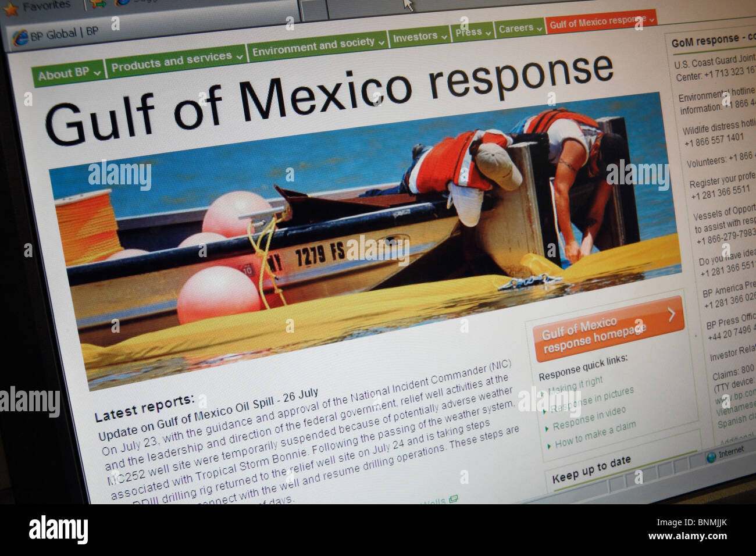Image resolution: width=756 pixels, height=556 pixels.
Task: Expand the Careers dropdown chevron
Action: click(540, 27)
